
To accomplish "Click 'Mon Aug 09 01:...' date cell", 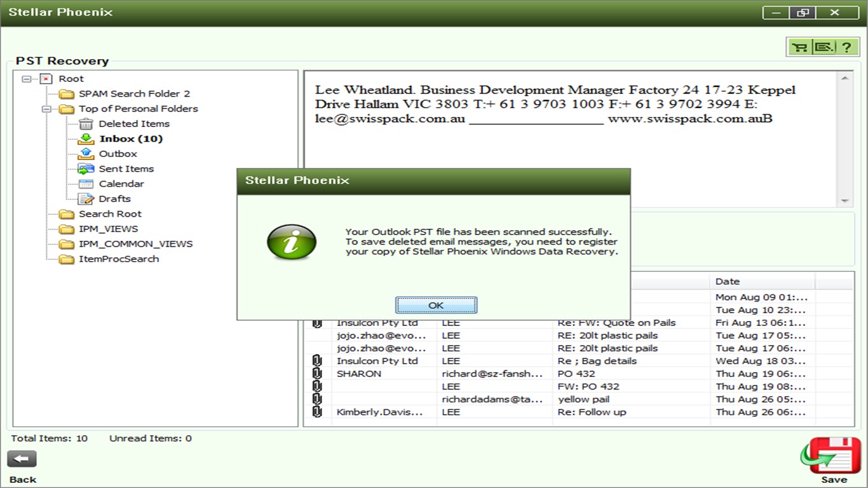I will [761, 297].
